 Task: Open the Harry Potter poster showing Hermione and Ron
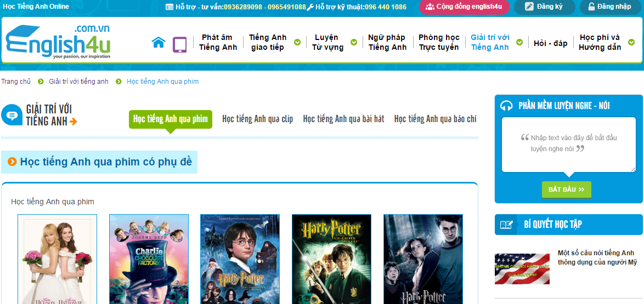(x=423, y=259)
